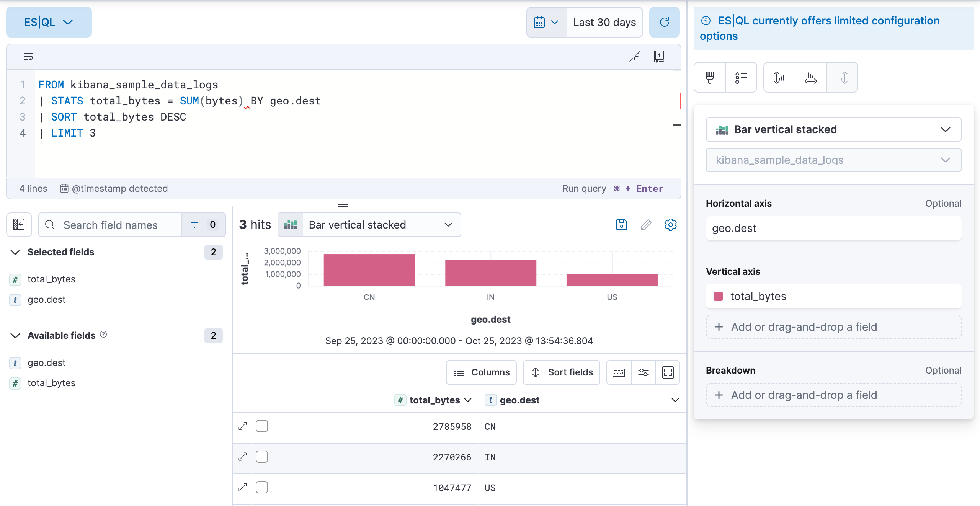Click the Sort fields button

point(561,372)
